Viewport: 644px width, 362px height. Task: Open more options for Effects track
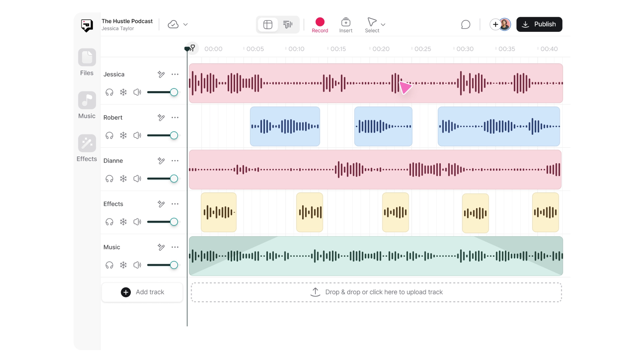click(x=175, y=204)
